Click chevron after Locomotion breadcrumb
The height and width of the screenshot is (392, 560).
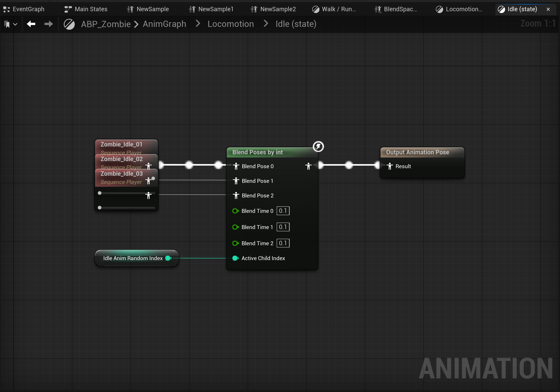point(266,24)
